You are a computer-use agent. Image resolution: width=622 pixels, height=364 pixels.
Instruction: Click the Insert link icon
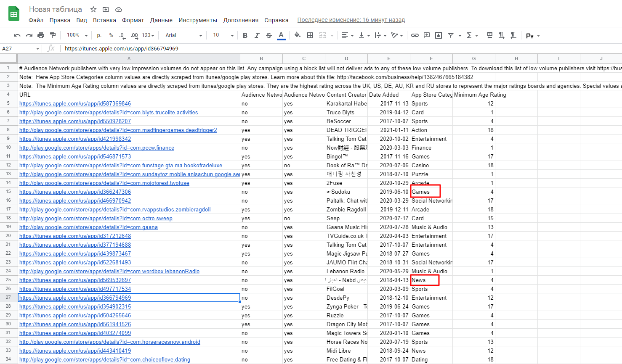[x=415, y=35]
